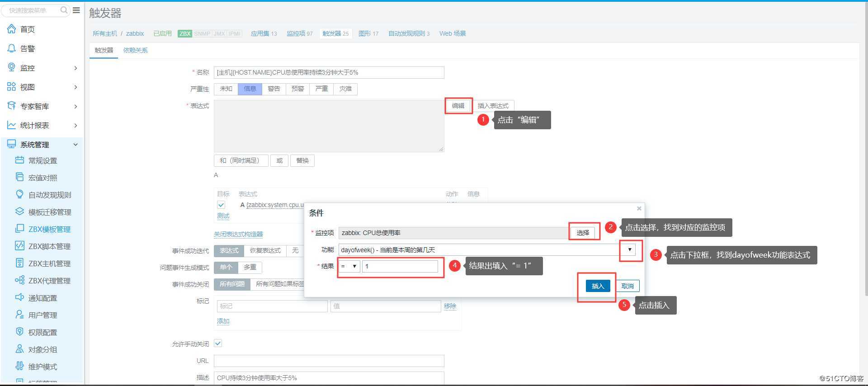868x386 pixels.
Task: Open 告警 bell icon in sidebar
Action: click(11, 48)
